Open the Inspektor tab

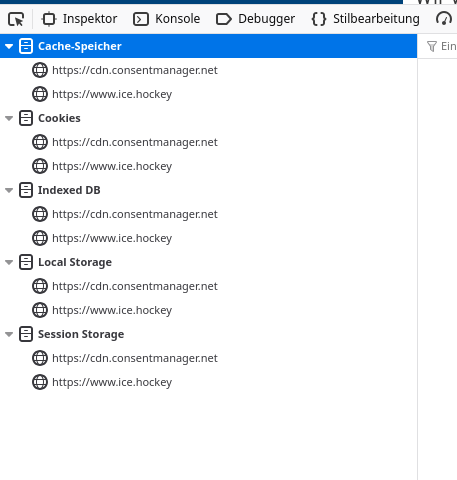click(79, 19)
